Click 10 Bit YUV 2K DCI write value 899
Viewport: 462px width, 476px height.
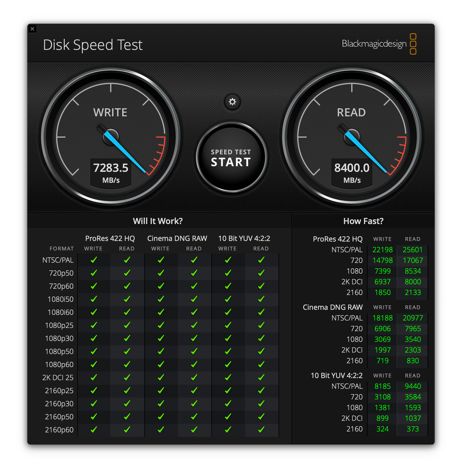click(382, 418)
